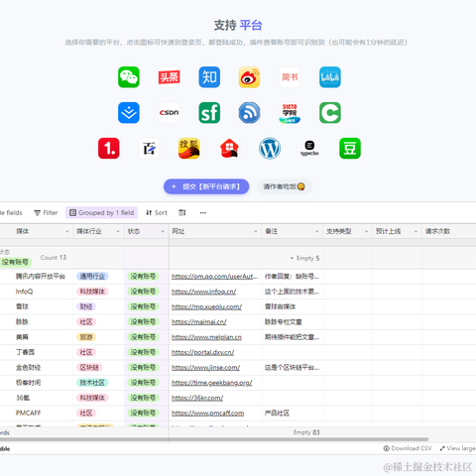The image size is (476, 476).
Task: Open the time.geekbang.org link
Action: (211, 383)
